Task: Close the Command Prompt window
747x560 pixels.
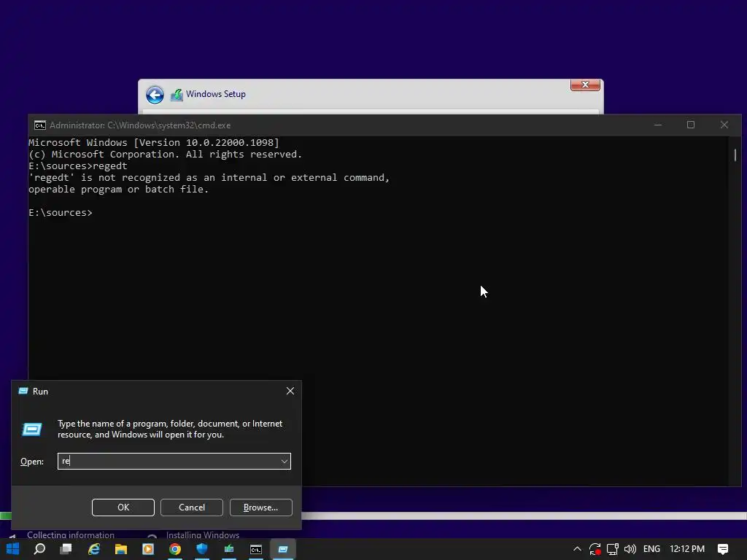Action: 724,125
